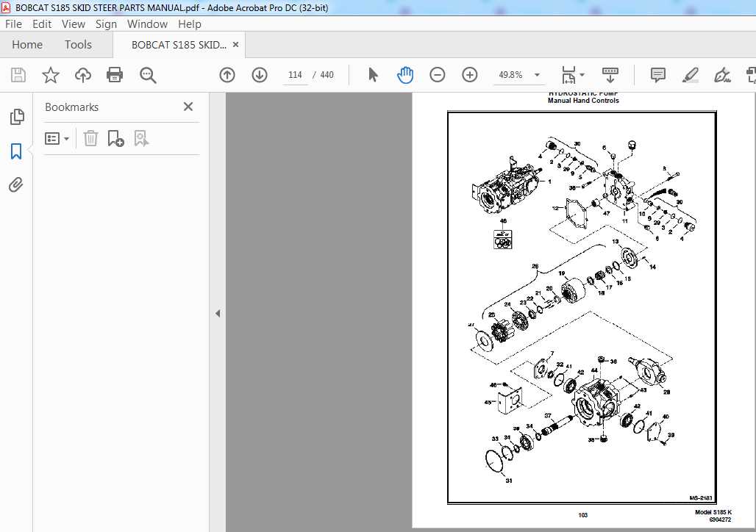Screen dimensions: 756x532
Task: Switch to the Home tab
Action: (x=27, y=45)
